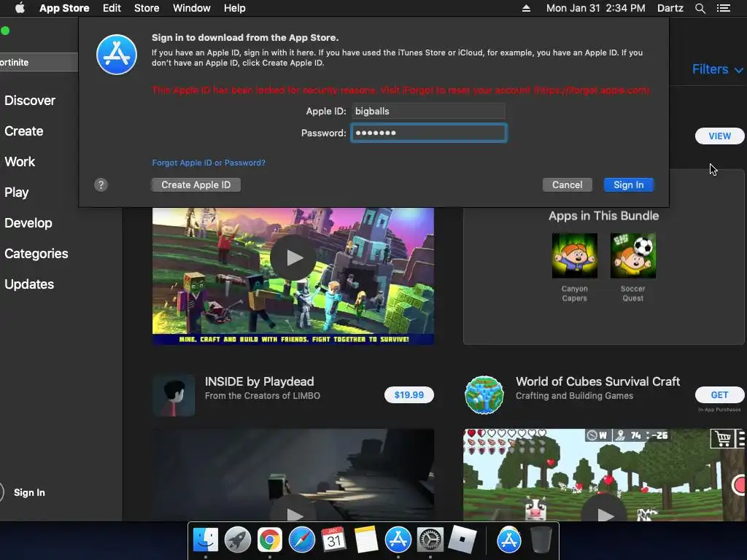The image size is (747, 560).
Task: Play the INSIDE video preview
Action: (294, 514)
